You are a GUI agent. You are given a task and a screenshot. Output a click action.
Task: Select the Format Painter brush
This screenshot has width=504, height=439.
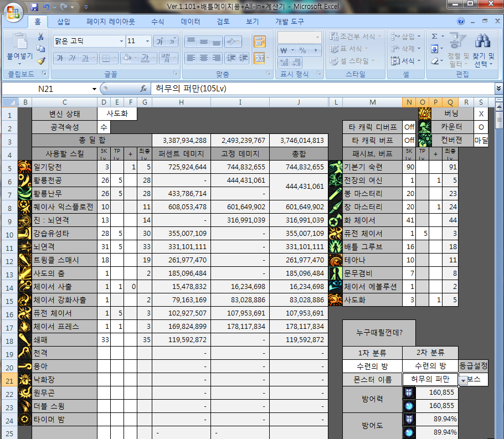[40, 60]
